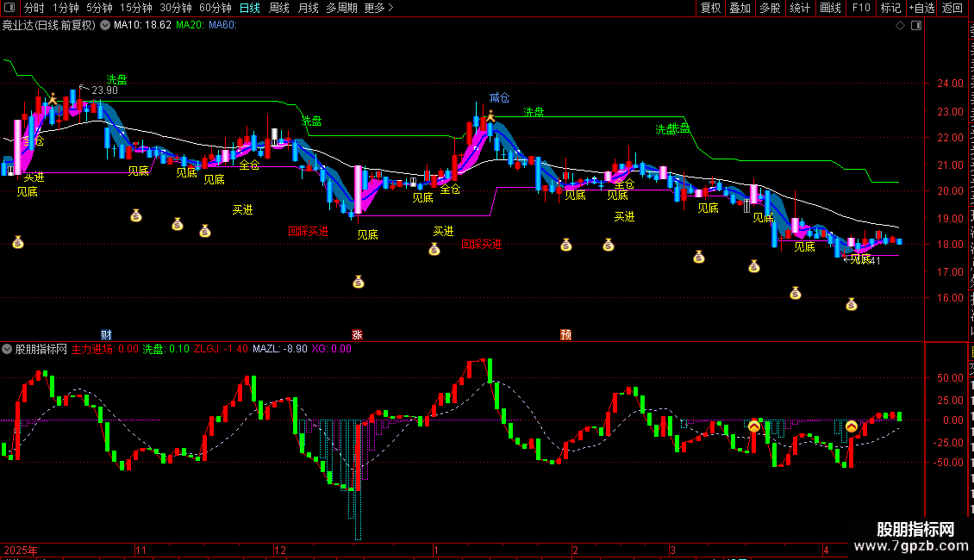The height and width of the screenshot is (560, 974).
Task: Toggle the right sidebar panel icon
Action: tap(916, 26)
